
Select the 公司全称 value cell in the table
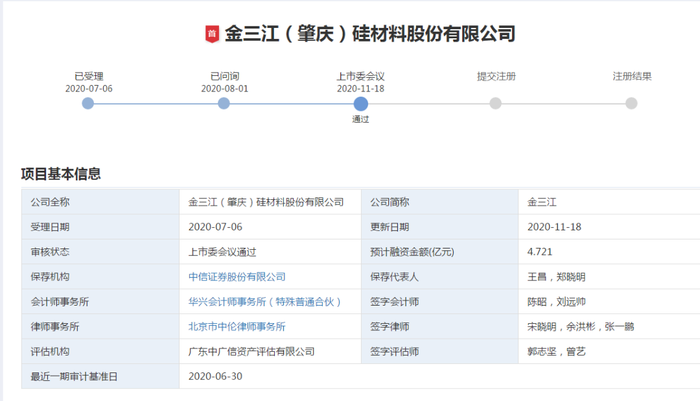click(x=270, y=202)
